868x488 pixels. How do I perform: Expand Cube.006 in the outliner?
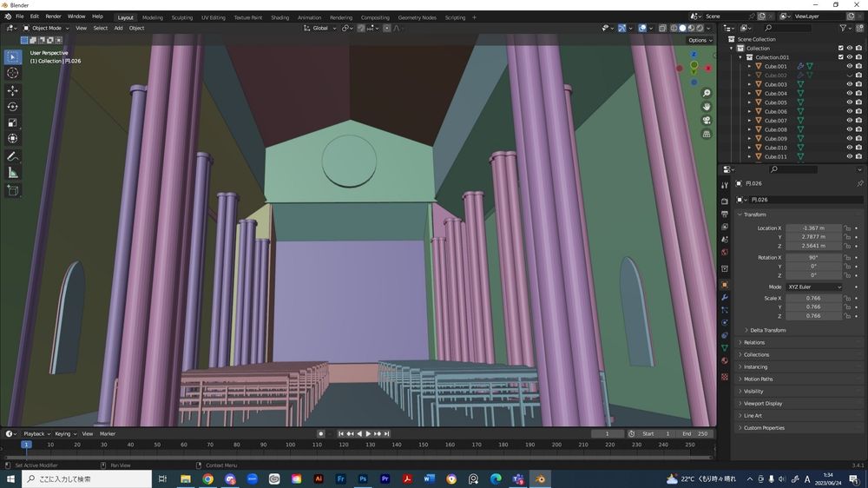pos(750,111)
